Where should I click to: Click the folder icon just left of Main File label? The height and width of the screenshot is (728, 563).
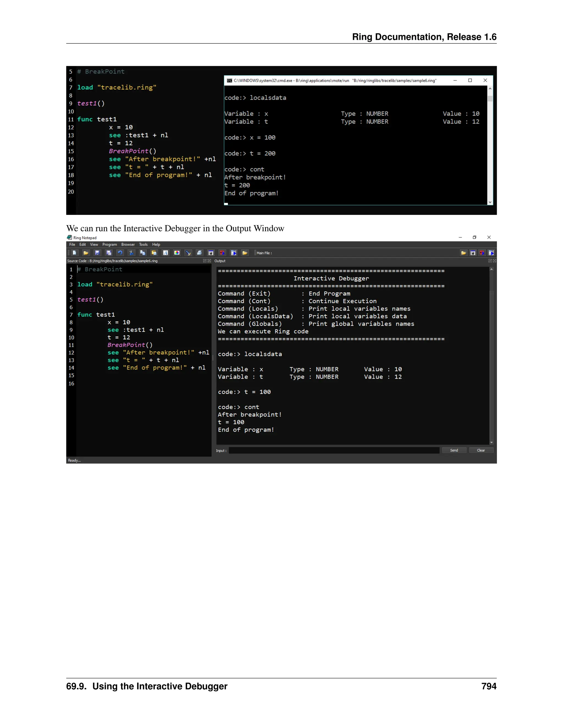(x=245, y=253)
